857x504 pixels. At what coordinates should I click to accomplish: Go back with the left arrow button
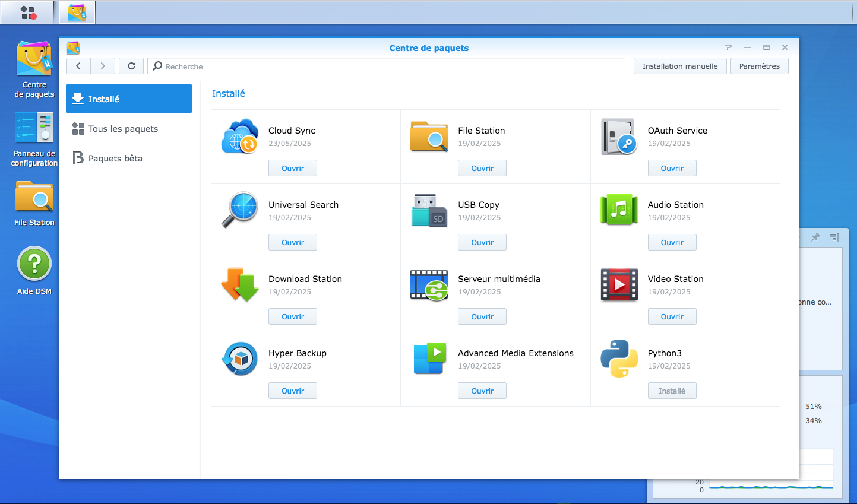tap(78, 66)
